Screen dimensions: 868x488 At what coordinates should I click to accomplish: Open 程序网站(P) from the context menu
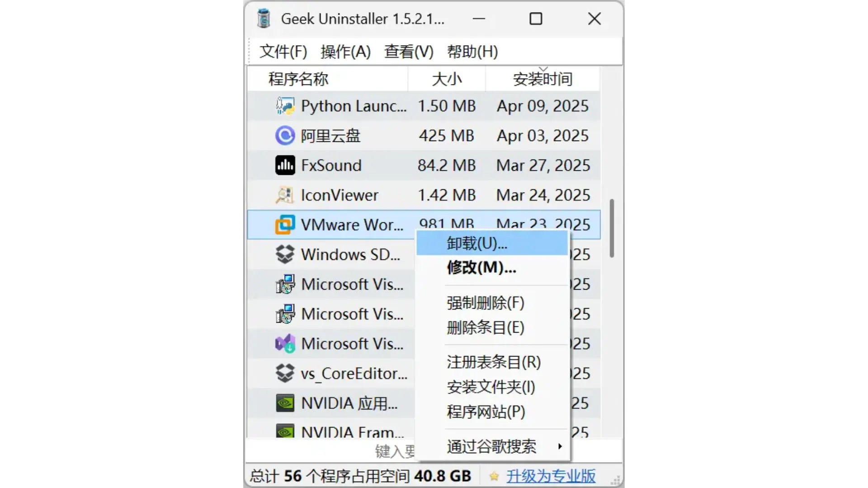(492, 412)
